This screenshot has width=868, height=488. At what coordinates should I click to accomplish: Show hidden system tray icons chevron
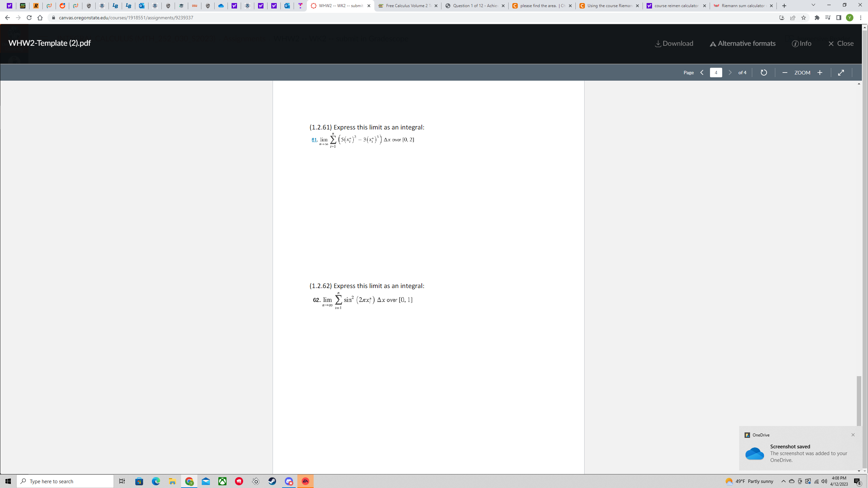coord(784,481)
